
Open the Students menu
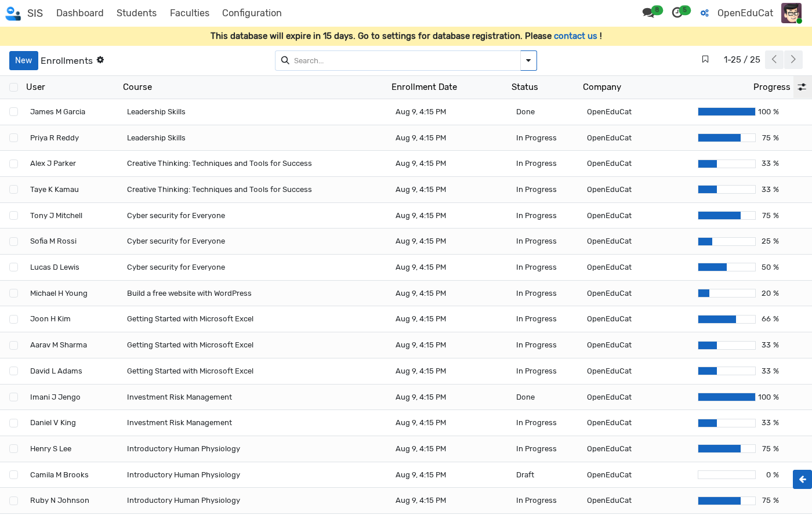(x=136, y=13)
